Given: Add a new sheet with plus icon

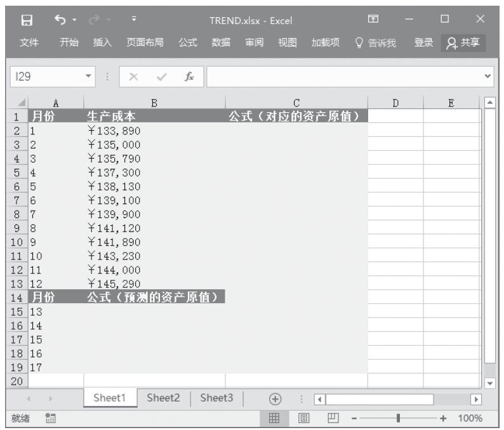Looking at the screenshot, I should click(x=275, y=399).
